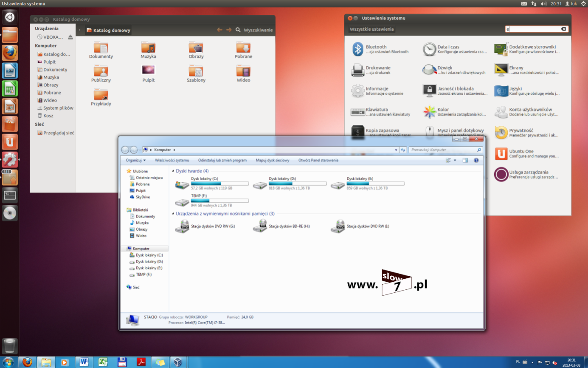The image size is (588, 368).
Task: Open the view options dropdown arrow
Action: tap(455, 160)
